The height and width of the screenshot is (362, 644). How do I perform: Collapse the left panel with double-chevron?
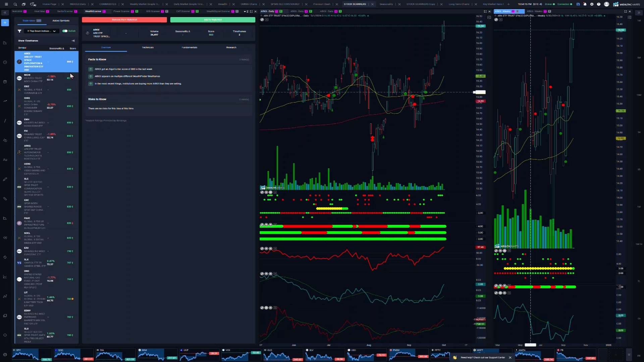pos(5,12)
